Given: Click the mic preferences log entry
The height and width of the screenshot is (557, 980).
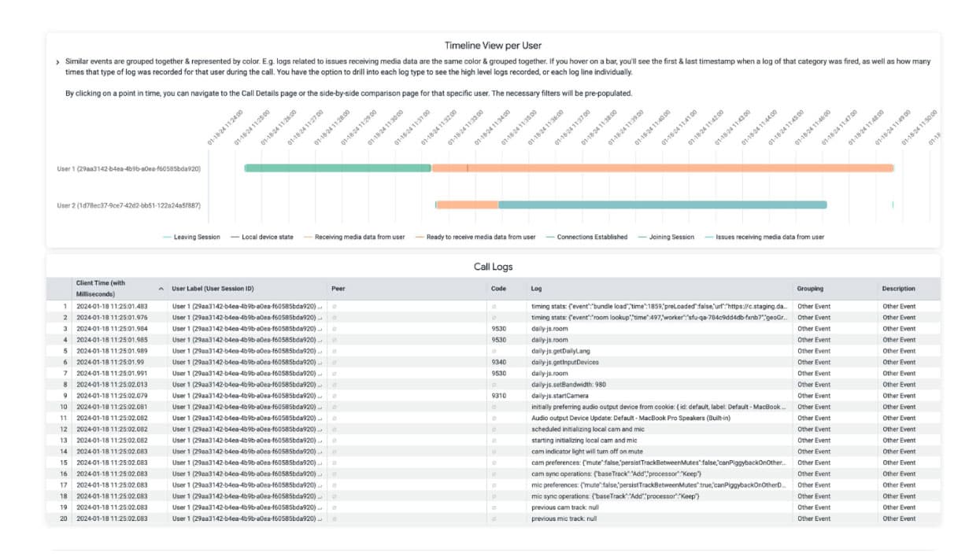Looking at the screenshot, I should pyautogui.click(x=660, y=485).
